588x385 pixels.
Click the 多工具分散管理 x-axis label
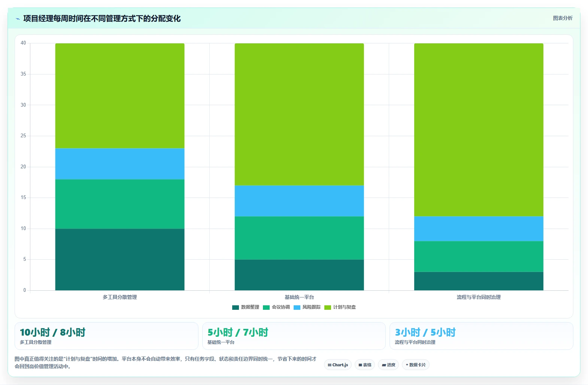pyautogui.click(x=120, y=297)
